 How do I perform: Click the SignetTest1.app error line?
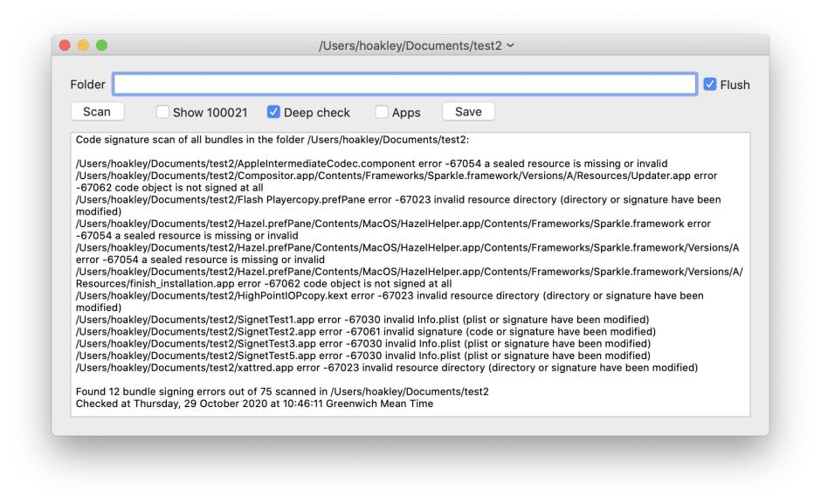click(362, 320)
